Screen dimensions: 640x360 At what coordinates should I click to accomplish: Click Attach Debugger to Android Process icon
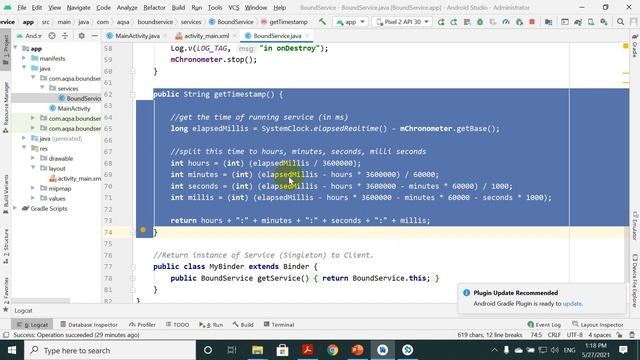[x=519, y=22]
